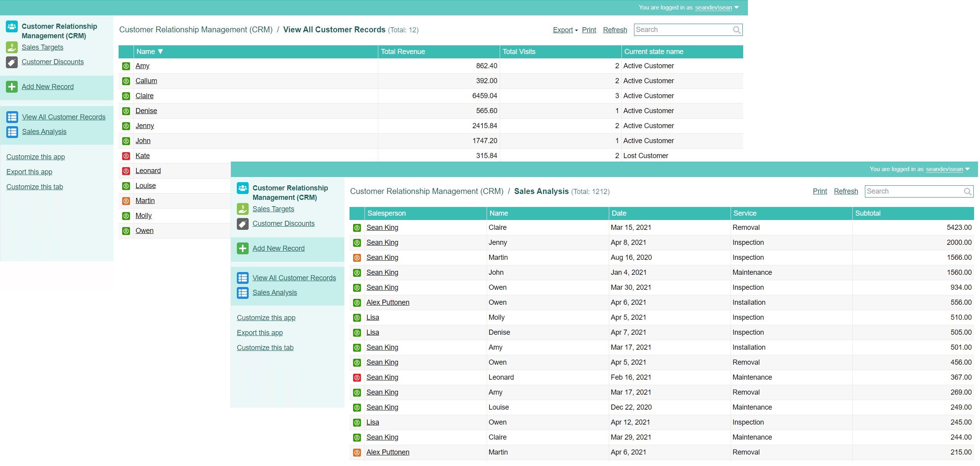Screen dimensions: 980x466
Task: Click the CRM people icon in back window sidebar
Action: pos(12,26)
